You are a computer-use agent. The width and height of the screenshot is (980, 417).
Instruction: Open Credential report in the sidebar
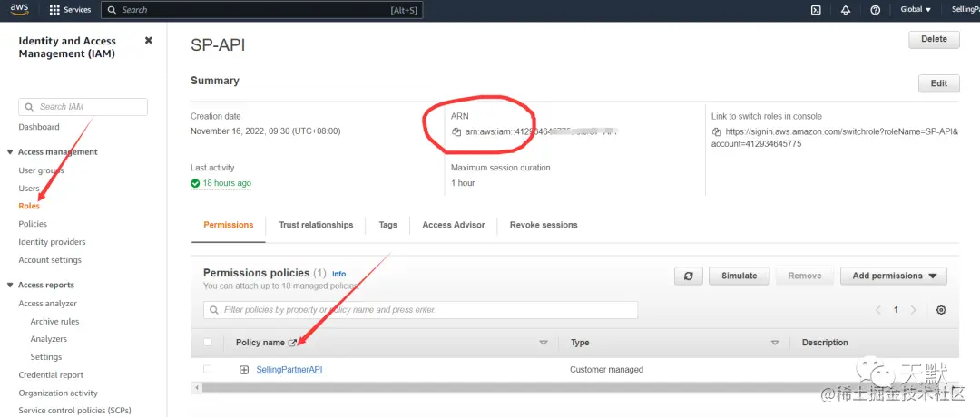(x=51, y=375)
